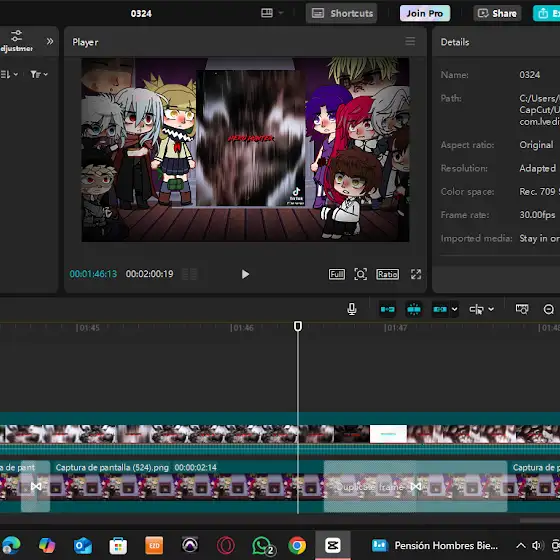The image size is (560, 560).
Task: Click the volume icon in system tray
Action: click(538, 545)
